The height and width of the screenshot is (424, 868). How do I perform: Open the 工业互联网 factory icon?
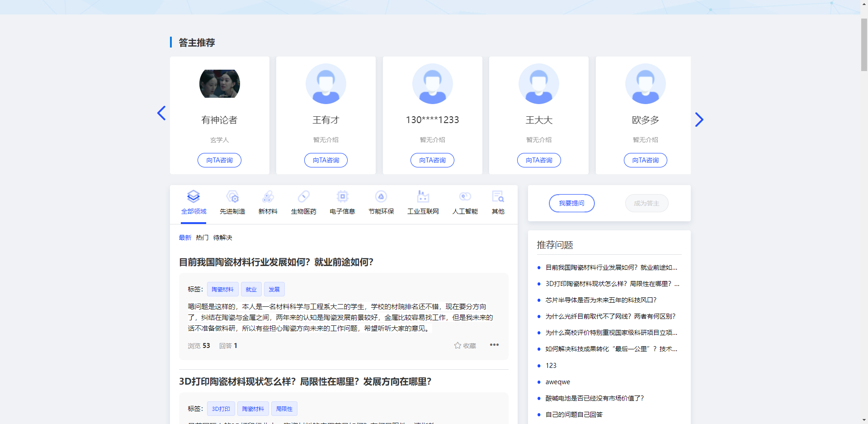(x=423, y=197)
